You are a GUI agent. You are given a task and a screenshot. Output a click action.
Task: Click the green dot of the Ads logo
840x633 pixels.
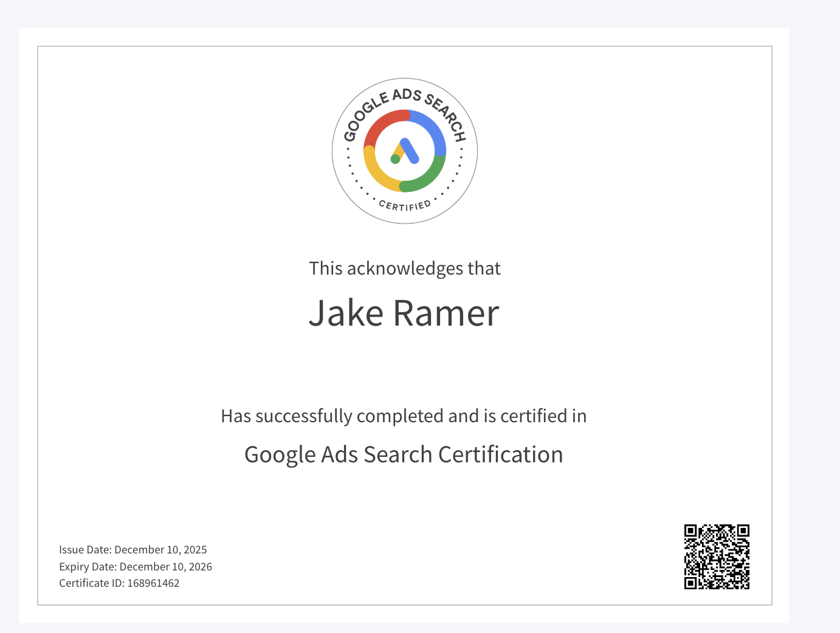[x=395, y=159]
